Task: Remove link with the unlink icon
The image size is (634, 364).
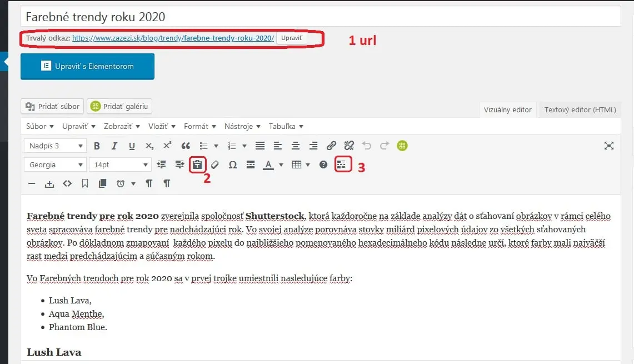Action: (349, 146)
